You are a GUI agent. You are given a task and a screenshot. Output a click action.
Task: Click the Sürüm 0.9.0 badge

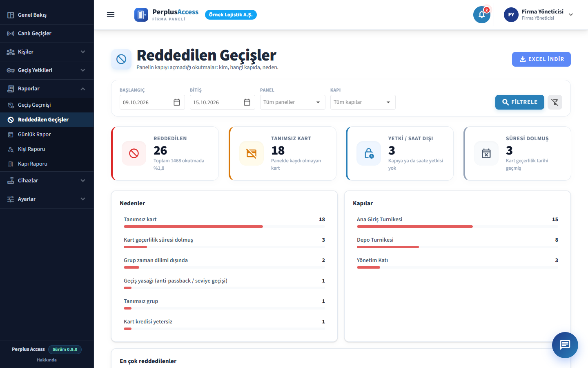(x=65, y=350)
